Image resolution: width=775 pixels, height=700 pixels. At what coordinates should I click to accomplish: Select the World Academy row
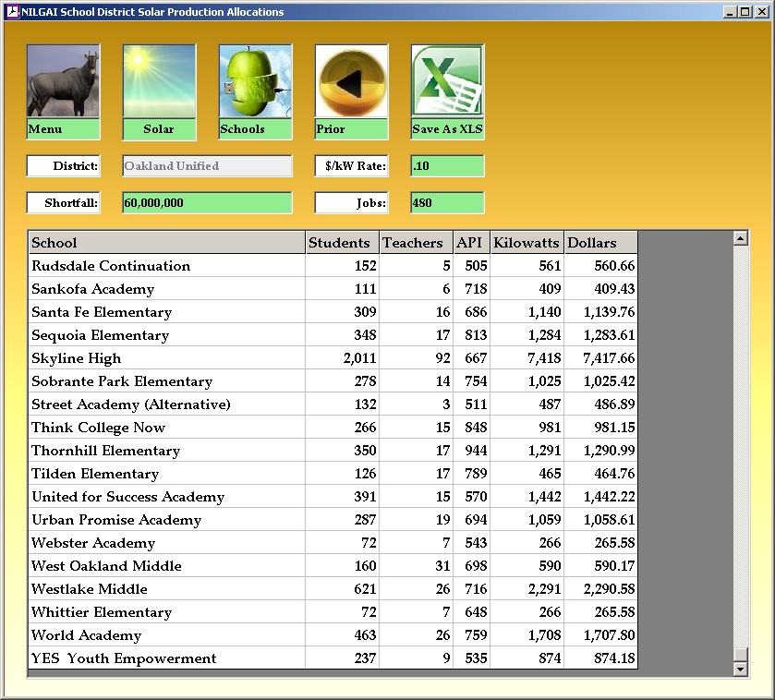click(x=333, y=635)
